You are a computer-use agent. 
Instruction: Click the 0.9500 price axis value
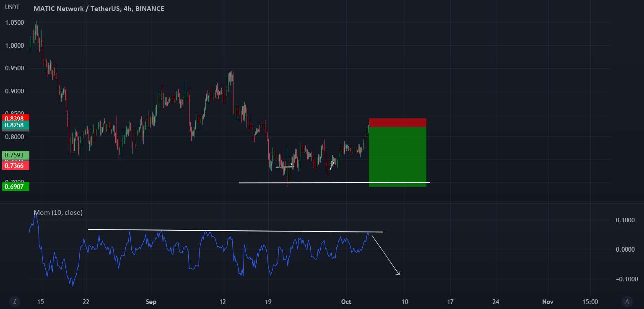coord(15,68)
